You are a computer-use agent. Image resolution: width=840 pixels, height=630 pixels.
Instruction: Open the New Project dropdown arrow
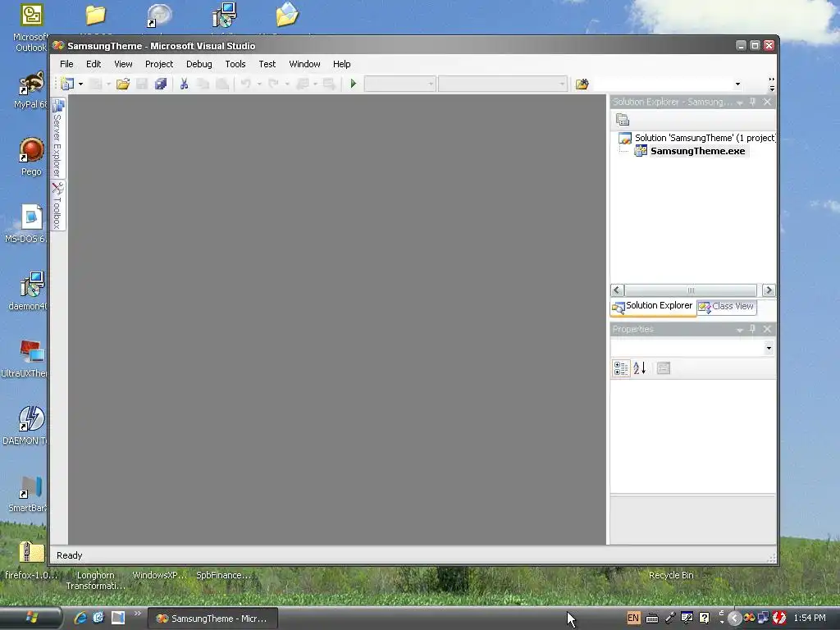pyautogui.click(x=81, y=84)
